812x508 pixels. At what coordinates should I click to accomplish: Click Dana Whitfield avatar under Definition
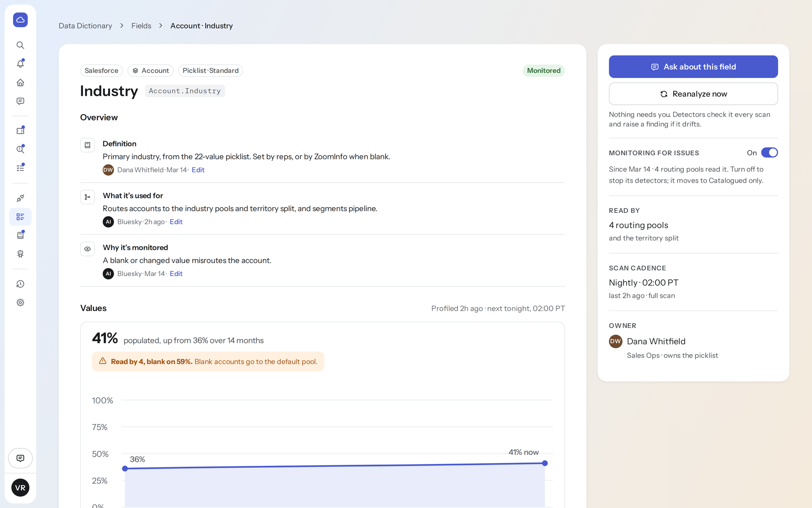point(108,170)
